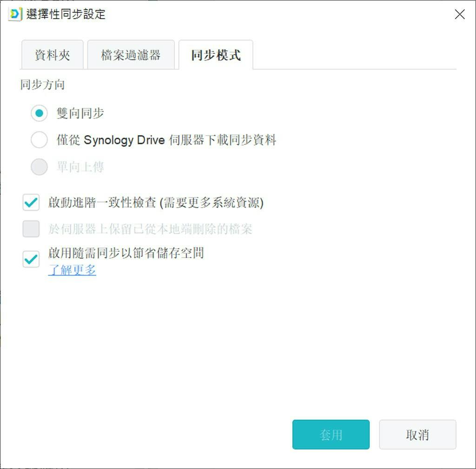The image size is (476, 469).
Task: Click the 同步方向 section heading
Action: click(42, 85)
